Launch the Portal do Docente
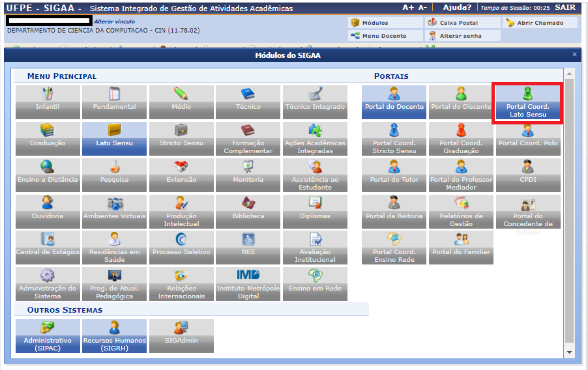The image size is (588, 370). pyautogui.click(x=394, y=102)
